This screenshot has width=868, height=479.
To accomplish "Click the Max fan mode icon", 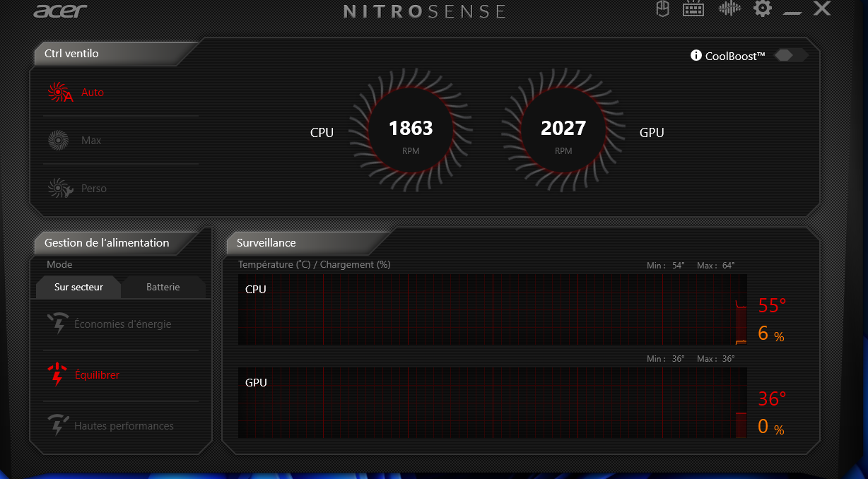I will pyautogui.click(x=58, y=140).
